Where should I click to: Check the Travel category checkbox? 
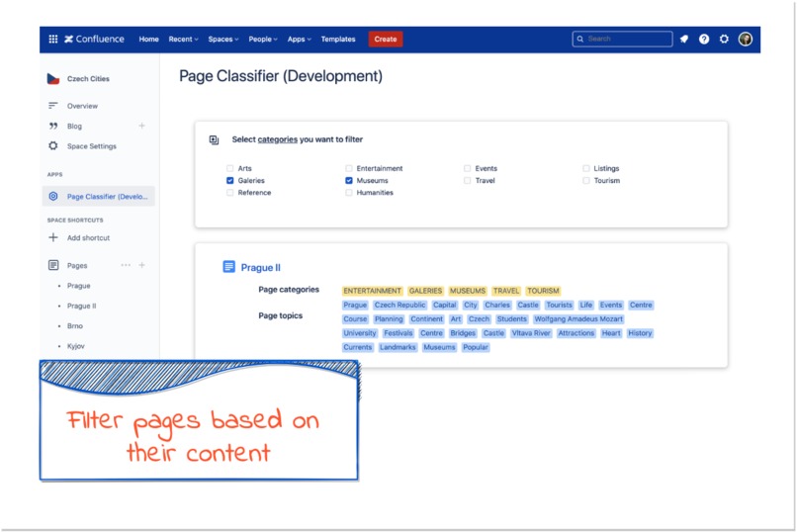(x=467, y=180)
